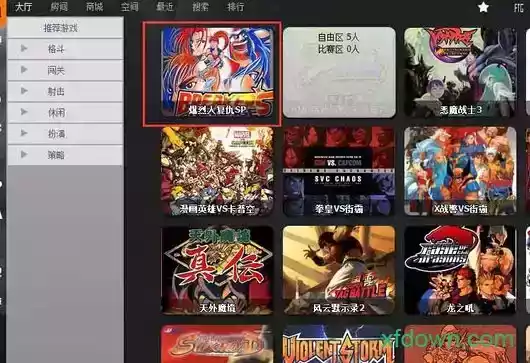Click the star favorites icon

point(483,7)
